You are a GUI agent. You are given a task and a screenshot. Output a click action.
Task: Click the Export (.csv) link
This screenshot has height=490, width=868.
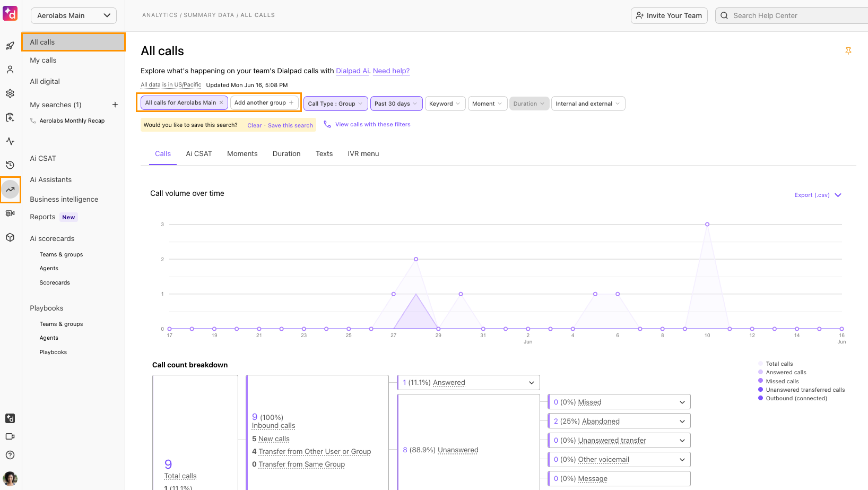(x=812, y=195)
